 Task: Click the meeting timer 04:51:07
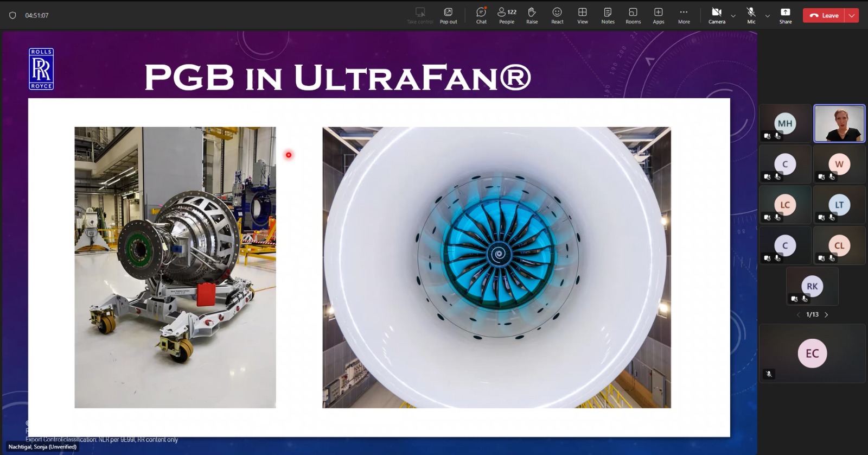pos(37,15)
